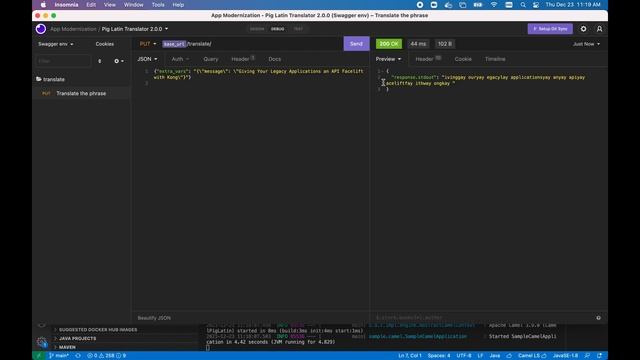The width and height of the screenshot is (640, 360).
Task: Open errors and warnings in status bar
Action: tap(107, 356)
